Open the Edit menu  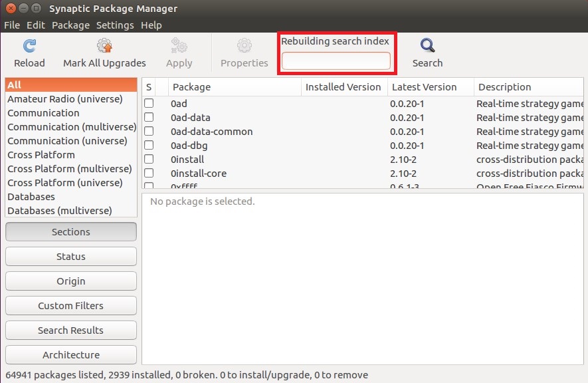36,25
